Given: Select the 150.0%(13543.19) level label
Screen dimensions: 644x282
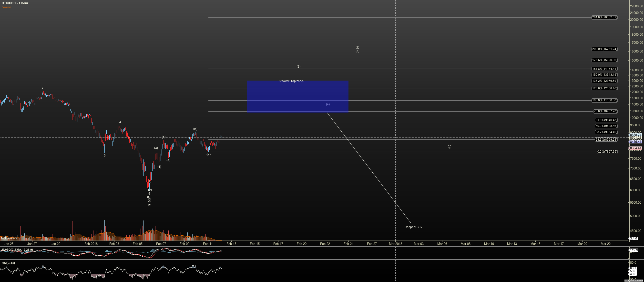Looking at the screenshot, I should [x=604, y=75].
